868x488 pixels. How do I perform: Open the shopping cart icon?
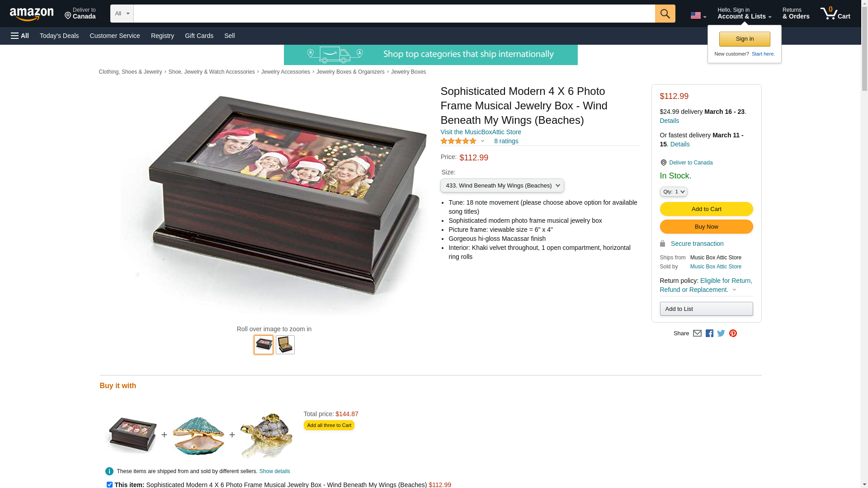pyautogui.click(x=835, y=13)
